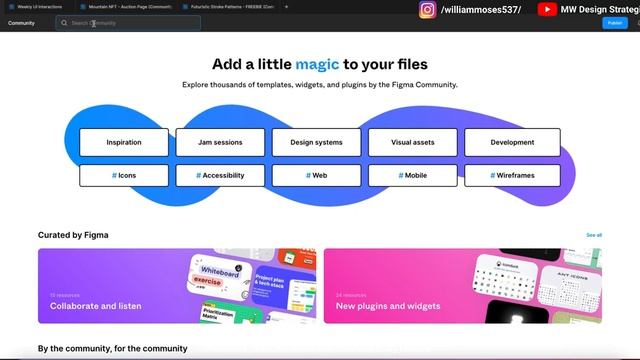Click the blue Publish button

point(615,23)
